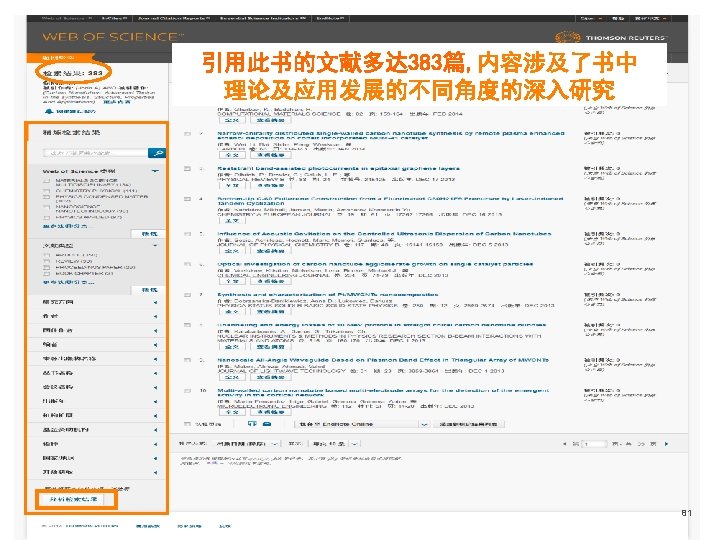Collapse Web of Science categories section
Viewport: 720px width, 540px height.
[x=155, y=171]
